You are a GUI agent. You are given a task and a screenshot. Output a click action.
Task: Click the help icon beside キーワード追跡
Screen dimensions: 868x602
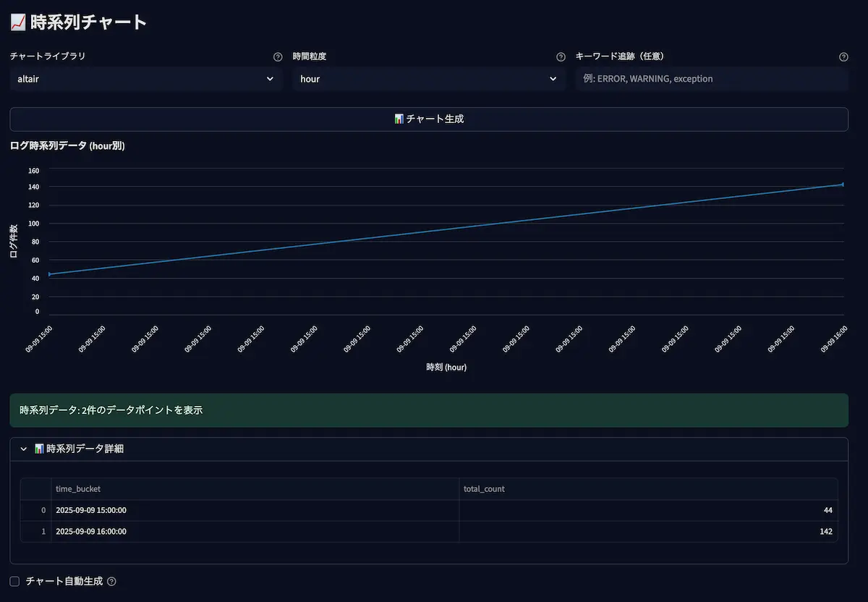click(843, 57)
